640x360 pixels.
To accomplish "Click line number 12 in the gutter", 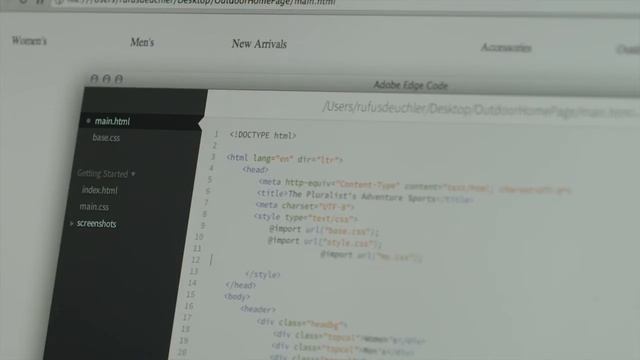I will [x=196, y=260].
